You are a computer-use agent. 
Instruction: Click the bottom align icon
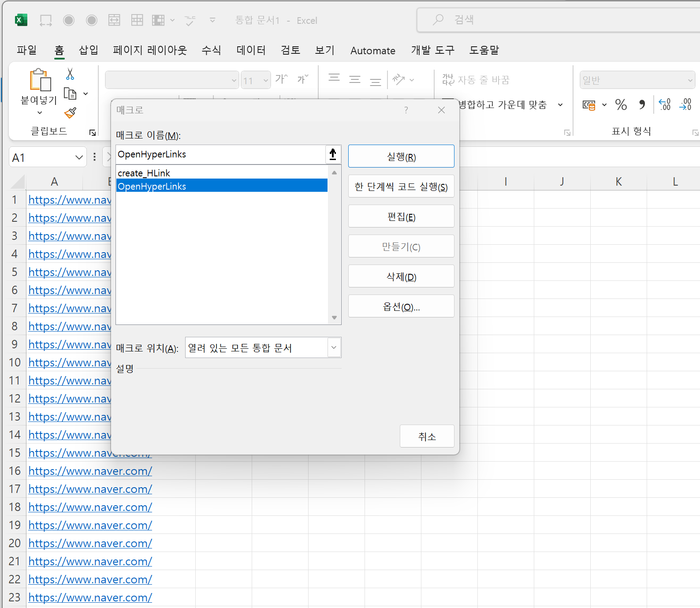(376, 82)
